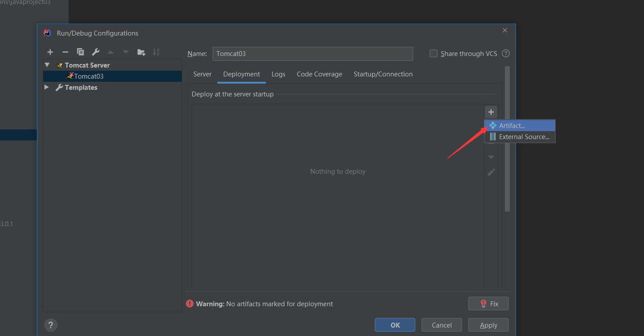Click the Apply button
This screenshot has height=336, width=644.
488,325
